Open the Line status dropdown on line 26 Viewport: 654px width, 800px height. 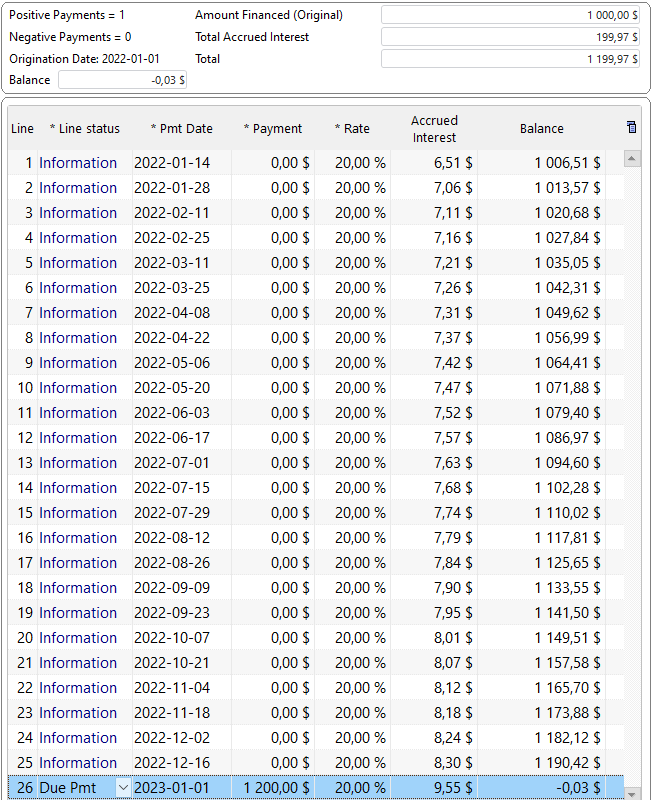(123, 788)
